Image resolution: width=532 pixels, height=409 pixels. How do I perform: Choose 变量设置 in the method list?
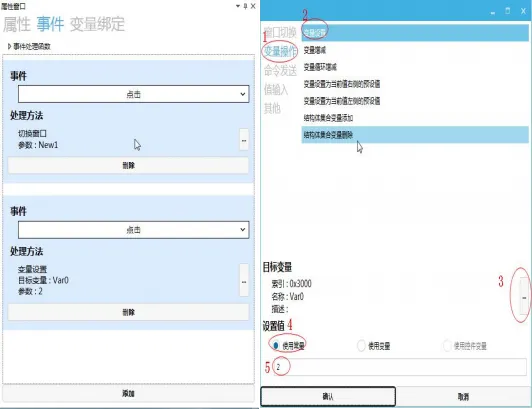pyautogui.click(x=415, y=33)
